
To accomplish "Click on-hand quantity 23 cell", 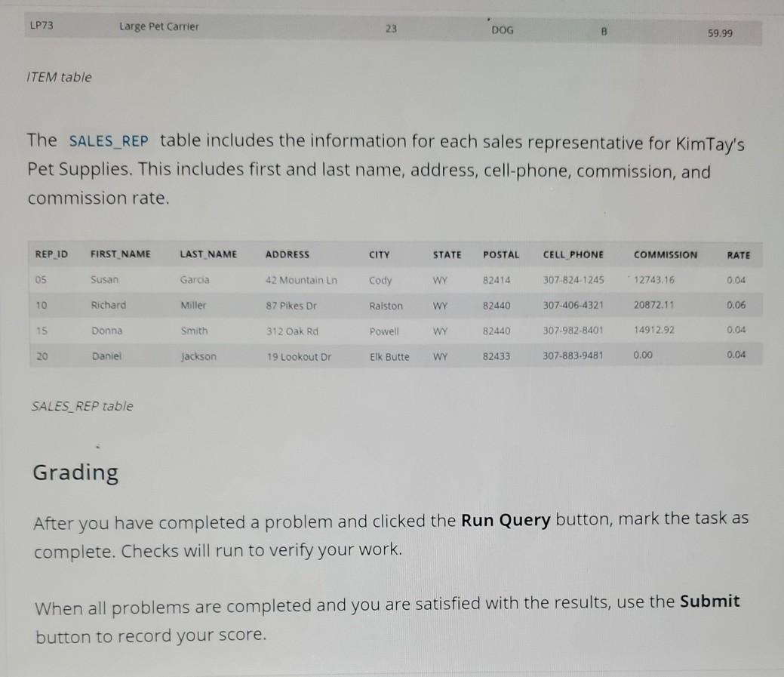I will pyautogui.click(x=392, y=29).
